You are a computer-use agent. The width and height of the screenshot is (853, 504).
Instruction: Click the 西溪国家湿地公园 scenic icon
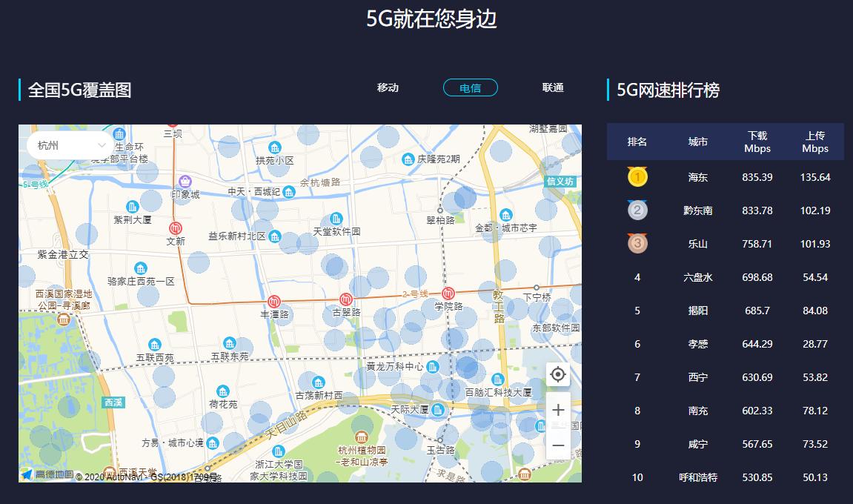(x=64, y=319)
